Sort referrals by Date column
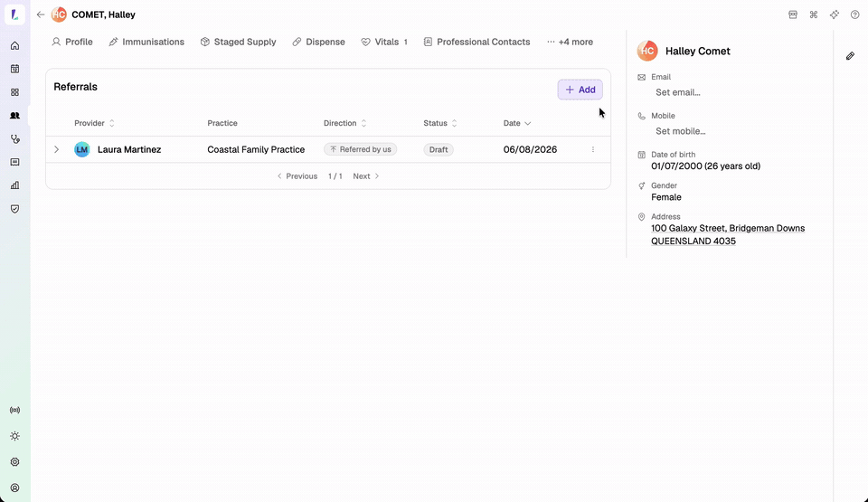Image resolution: width=868 pixels, height=502 pixels. [517, 123]
